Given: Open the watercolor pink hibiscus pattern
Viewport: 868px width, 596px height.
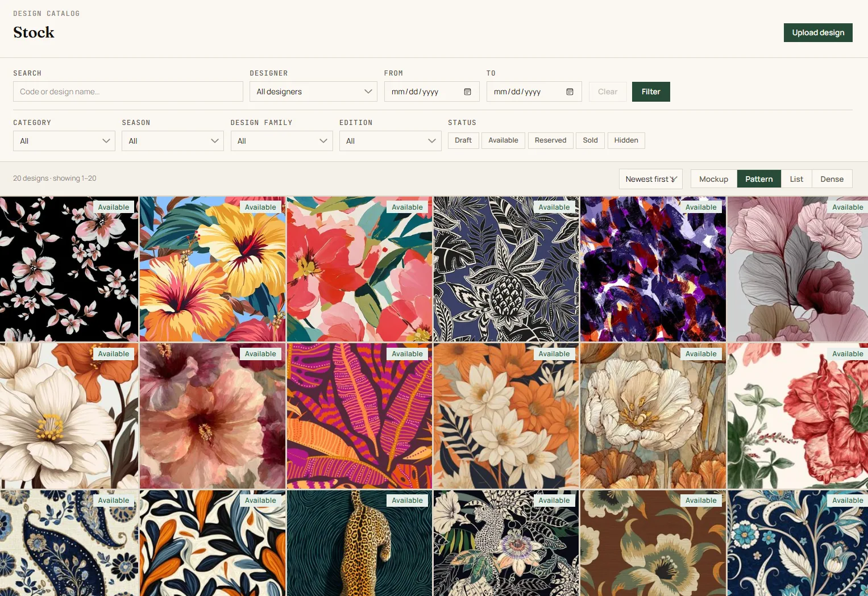Looking at the screenshot, I should (x=213, y=416).
